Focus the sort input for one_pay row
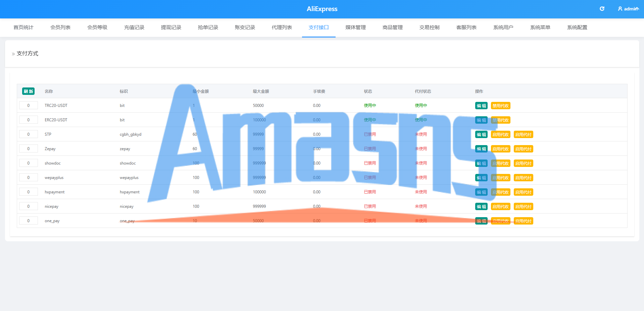Viewport: 644px width, 311px height. [29, 221]
